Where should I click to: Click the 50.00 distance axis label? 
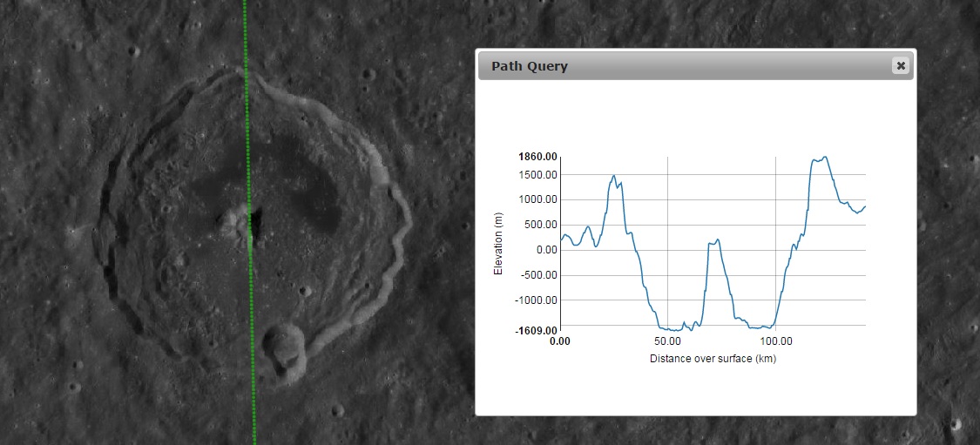(667, 341)
